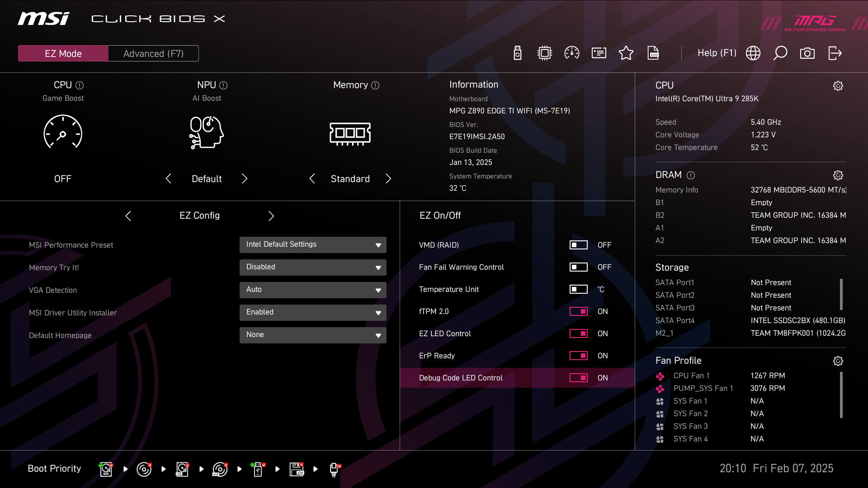
Task: Click next arrow beside Memory Standard
Action: coord(388,178)
